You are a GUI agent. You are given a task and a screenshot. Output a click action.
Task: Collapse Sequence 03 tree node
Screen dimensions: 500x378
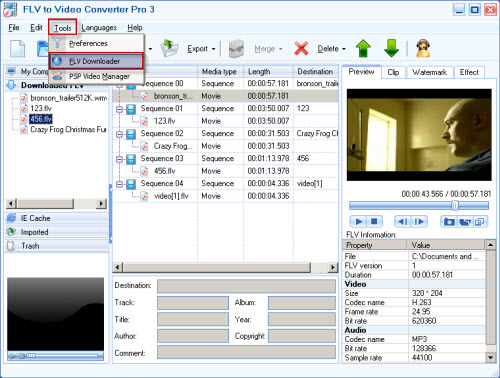click(x=119, y=159)
